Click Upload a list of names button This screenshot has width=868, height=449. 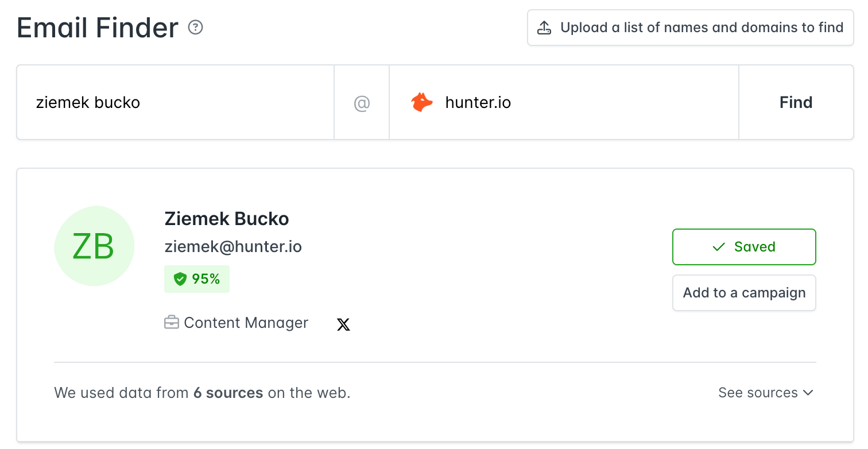point(691,28)
